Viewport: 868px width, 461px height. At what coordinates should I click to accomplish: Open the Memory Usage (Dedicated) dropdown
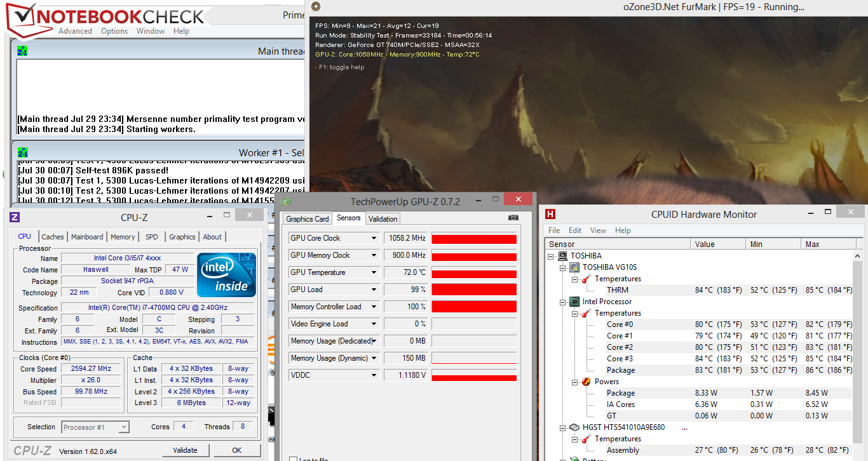coord(374,341)
